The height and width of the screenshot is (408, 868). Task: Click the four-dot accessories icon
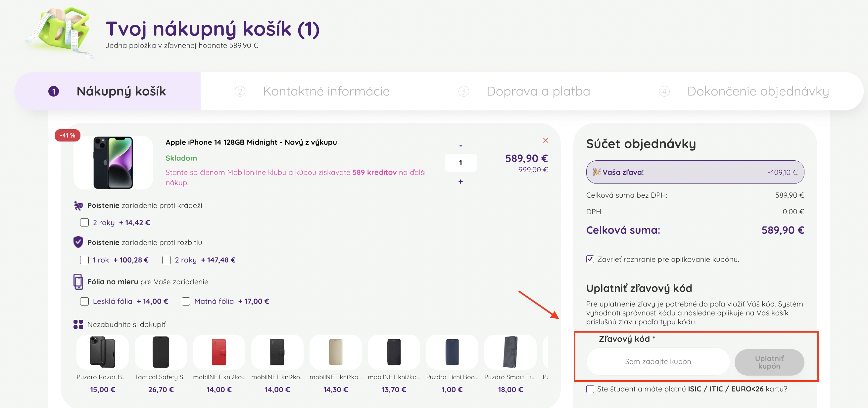(x=78, y=324)
